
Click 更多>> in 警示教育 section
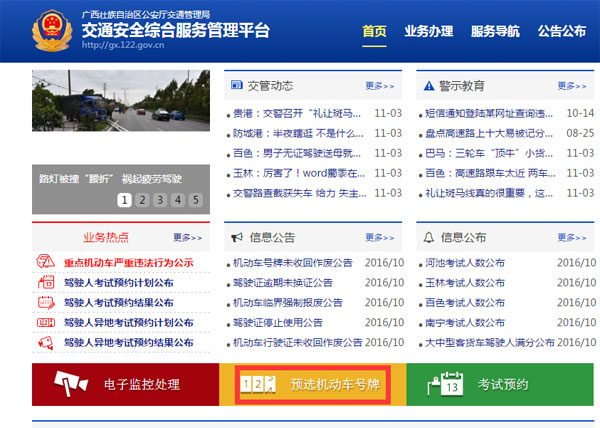pyautogui.click(x=572, y=86)
